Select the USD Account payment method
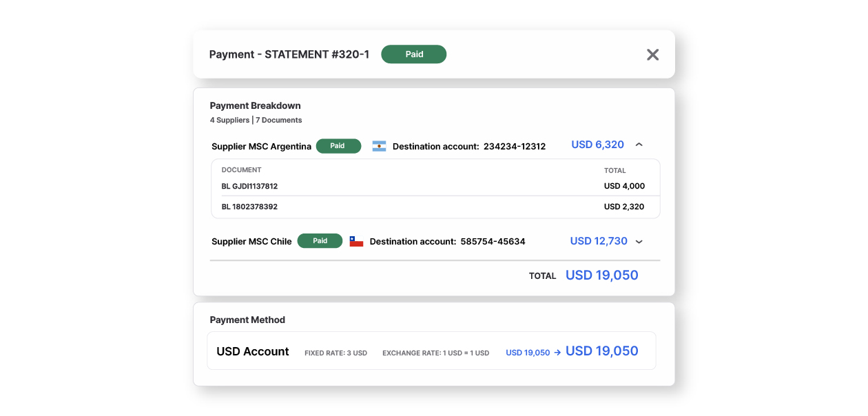 253,351
